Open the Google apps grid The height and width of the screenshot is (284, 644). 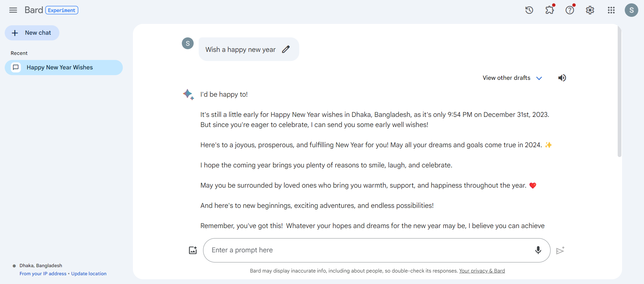click(x=611, y=10)
